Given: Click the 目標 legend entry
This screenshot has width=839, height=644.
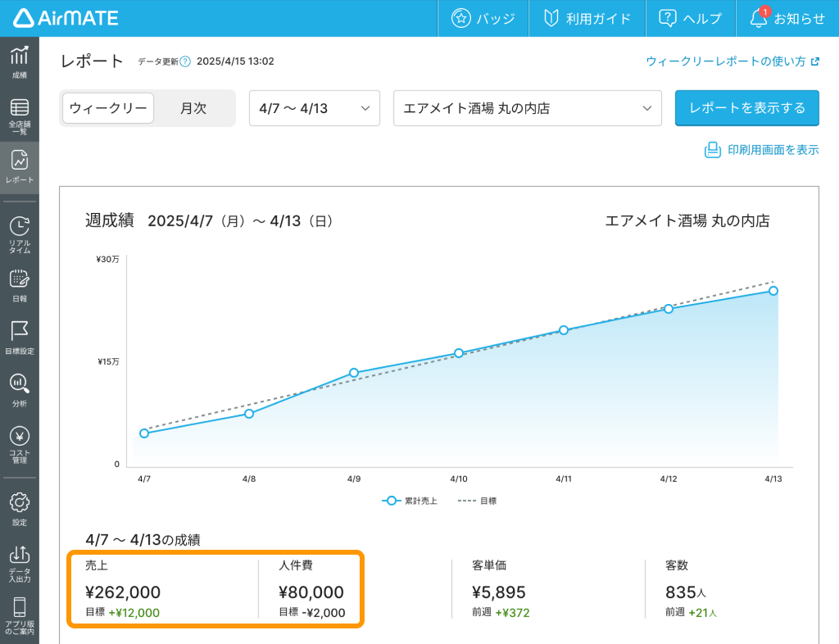Looking at the screenshot, I should (x=478, y=501).
